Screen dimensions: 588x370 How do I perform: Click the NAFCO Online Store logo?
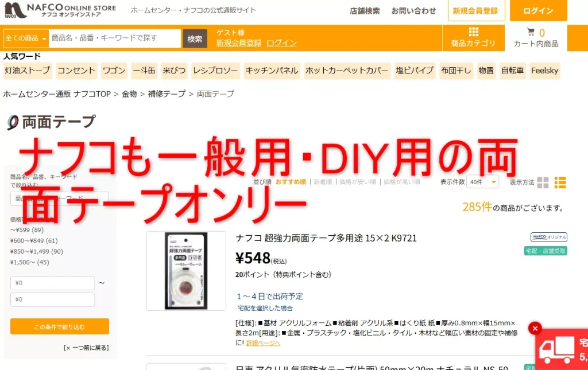click(60, 10)
